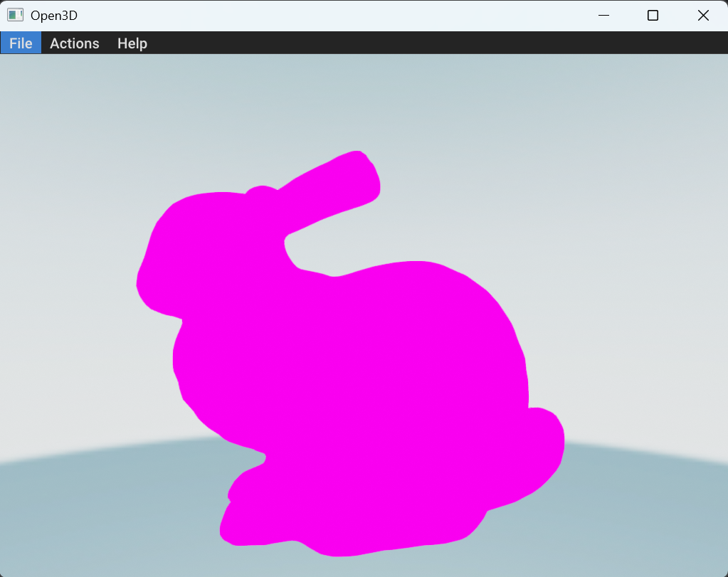Minimize the Open3D window
This screenshot has width=728, height=577.
pos(603,16)
